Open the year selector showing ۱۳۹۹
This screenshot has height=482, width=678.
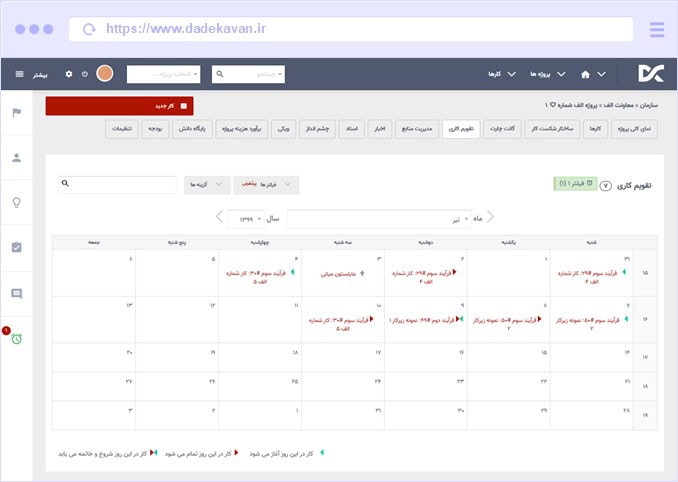coord(246,219)
